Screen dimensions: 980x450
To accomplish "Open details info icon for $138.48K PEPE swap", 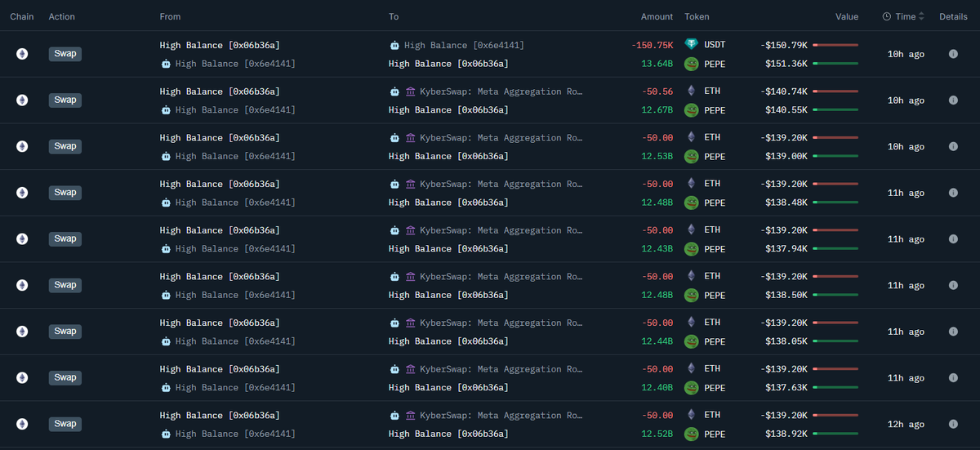I will point(953,193).
